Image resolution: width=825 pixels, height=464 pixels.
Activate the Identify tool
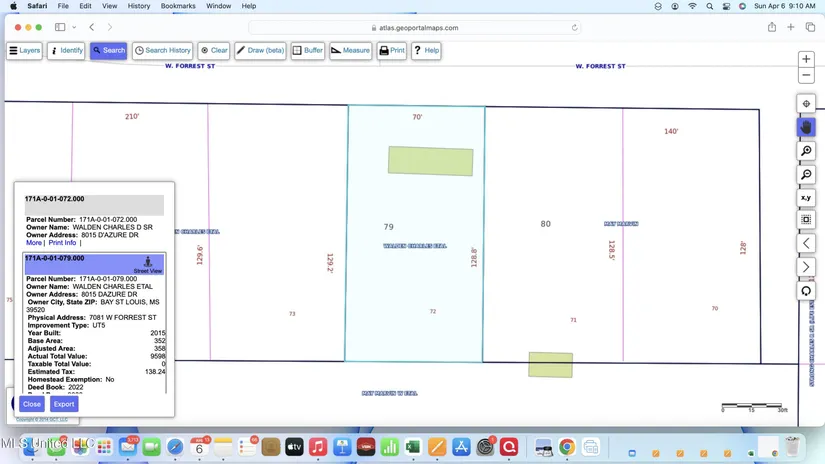(66, 50)
